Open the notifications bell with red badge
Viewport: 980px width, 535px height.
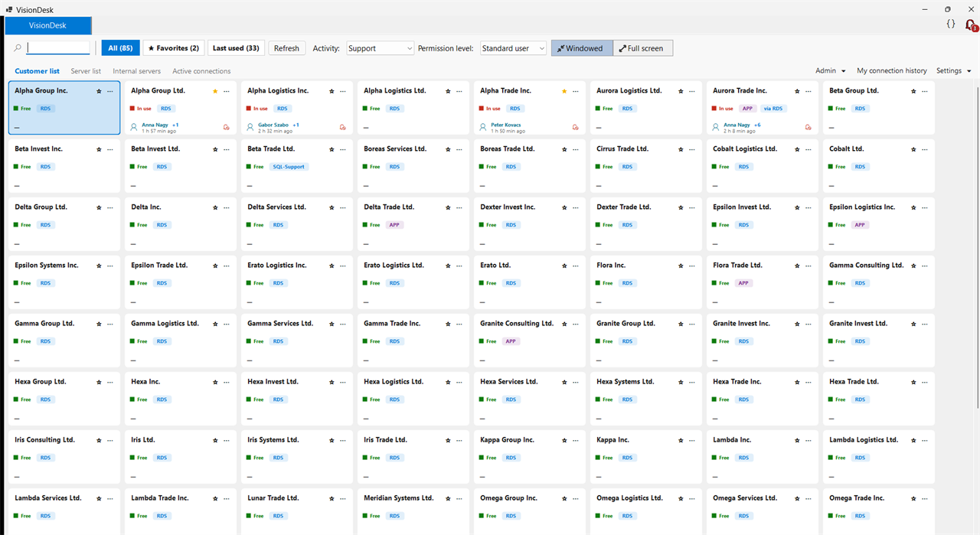pyautogui.click(x=971, y=24)
